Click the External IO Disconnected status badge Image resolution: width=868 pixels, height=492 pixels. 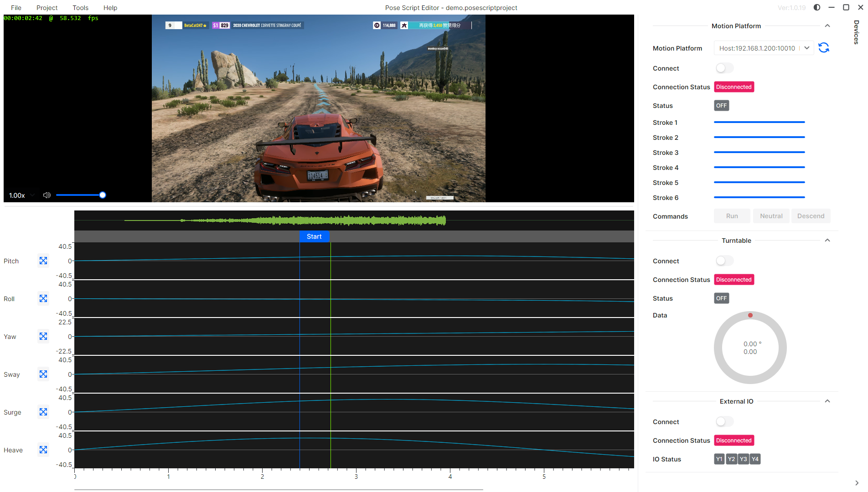734,441
